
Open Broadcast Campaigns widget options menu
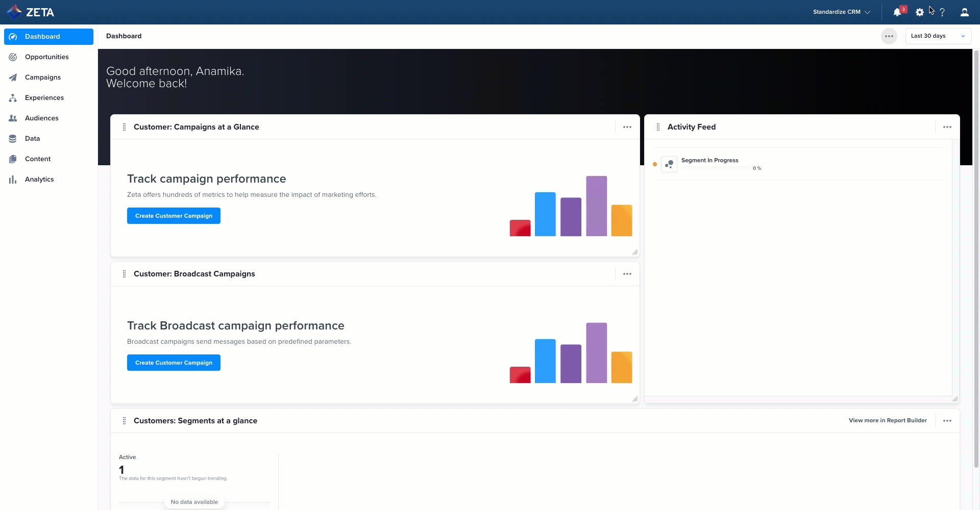627,274
